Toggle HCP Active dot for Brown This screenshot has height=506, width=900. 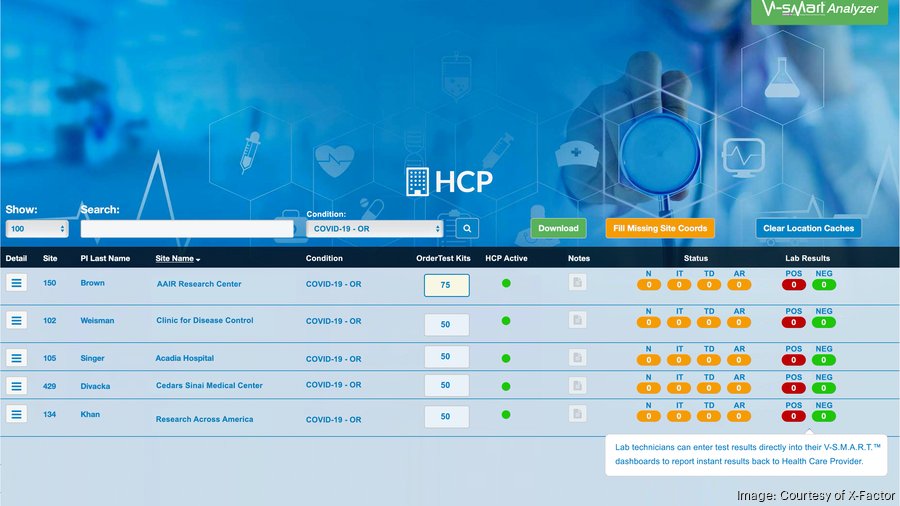[506, 283]
